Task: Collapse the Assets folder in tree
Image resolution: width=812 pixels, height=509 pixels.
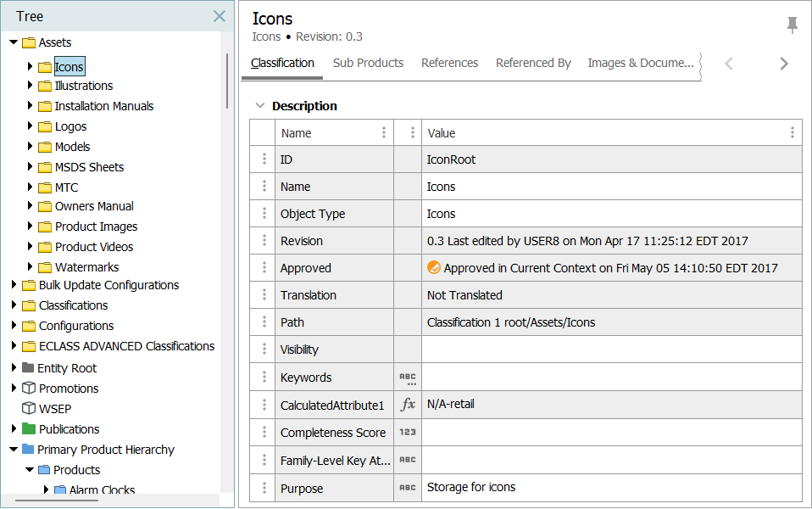Action: [14, 42]
